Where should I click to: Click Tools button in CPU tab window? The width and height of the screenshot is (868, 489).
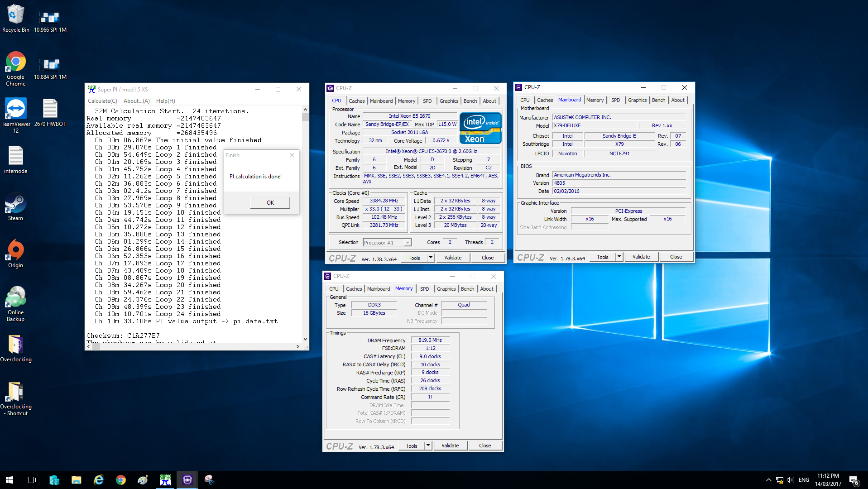click(414, 258)
